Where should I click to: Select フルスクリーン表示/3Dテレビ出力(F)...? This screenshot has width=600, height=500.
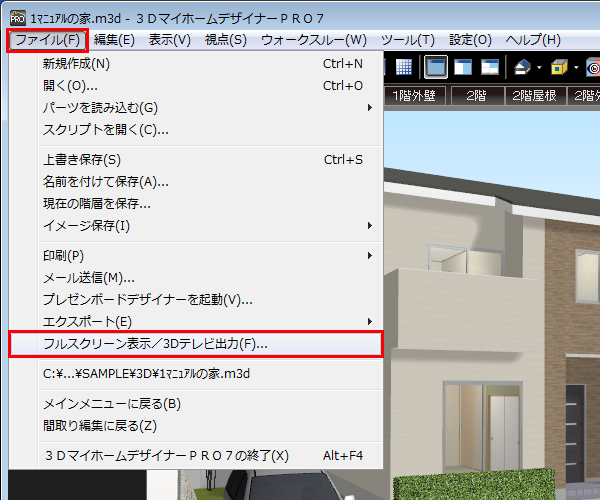[x=196, y=344]
